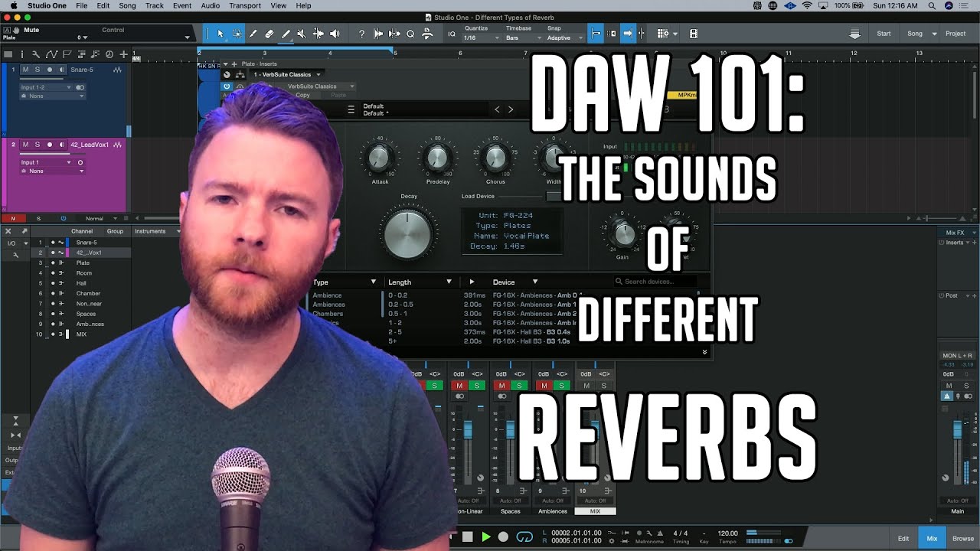Open Input 1 dropdown on LeadVox track
Viewport: 980px width, 551px height.
[x=46, y=162]
